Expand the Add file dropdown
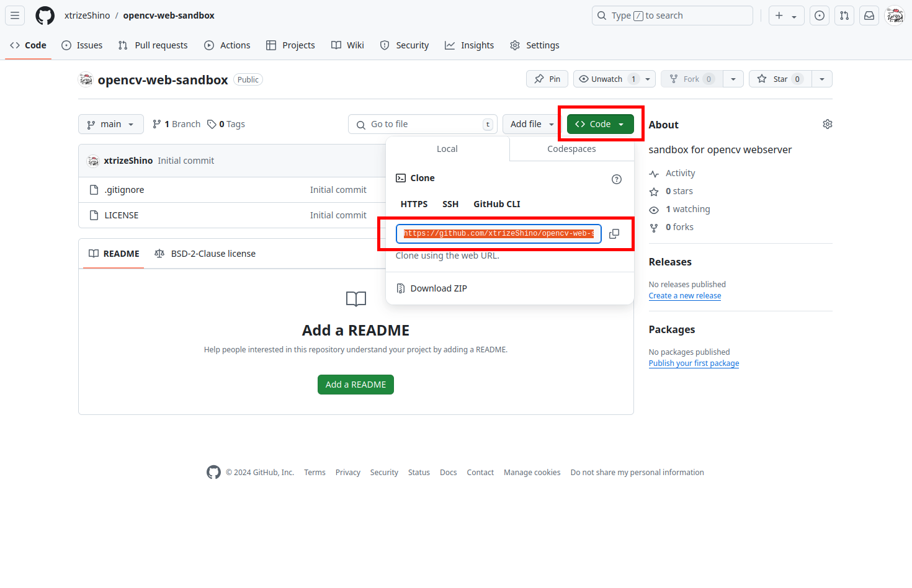Image resolution: width=912 pixels, height=588 pixels. click(530, 124)
